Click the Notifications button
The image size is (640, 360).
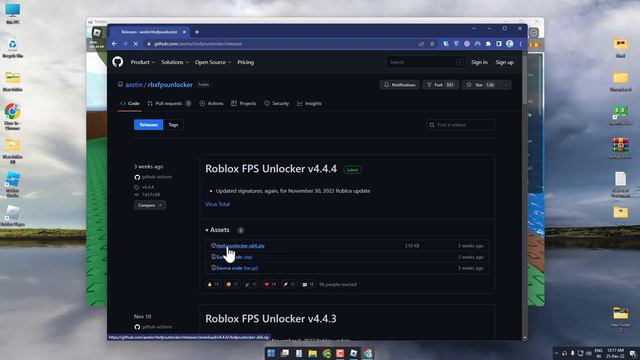pyautogui.click(x=400, y=84)
